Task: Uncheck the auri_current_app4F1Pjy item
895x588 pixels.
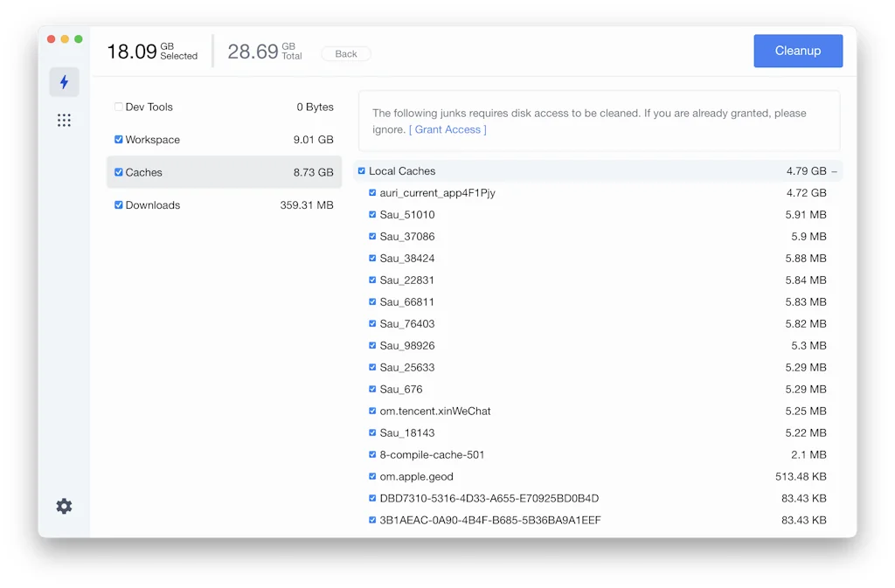Action: point(372,193)
